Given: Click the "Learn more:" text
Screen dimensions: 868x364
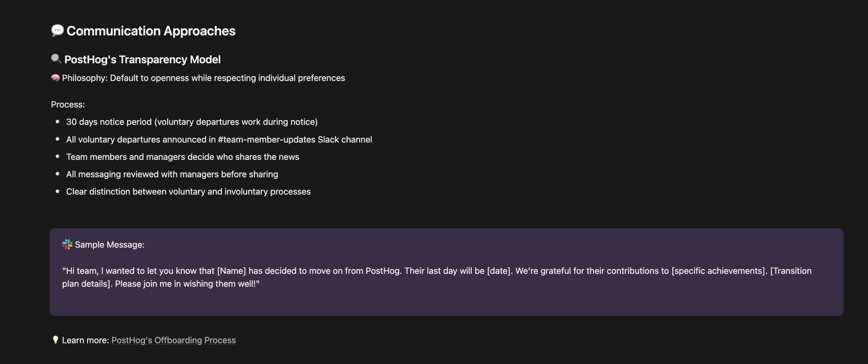Looking at the screenshot, I should coord(85,340).
